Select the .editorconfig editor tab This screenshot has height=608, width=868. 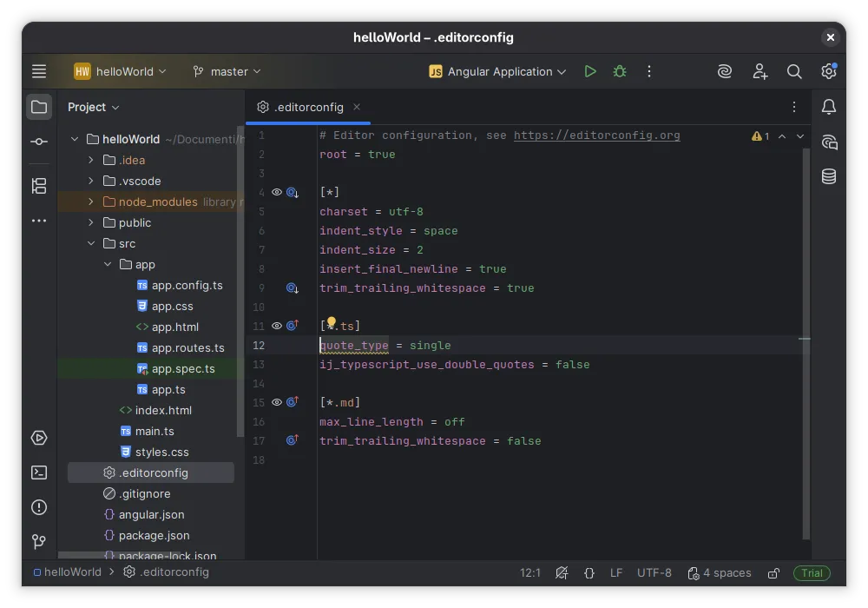[x=308, y=107]
